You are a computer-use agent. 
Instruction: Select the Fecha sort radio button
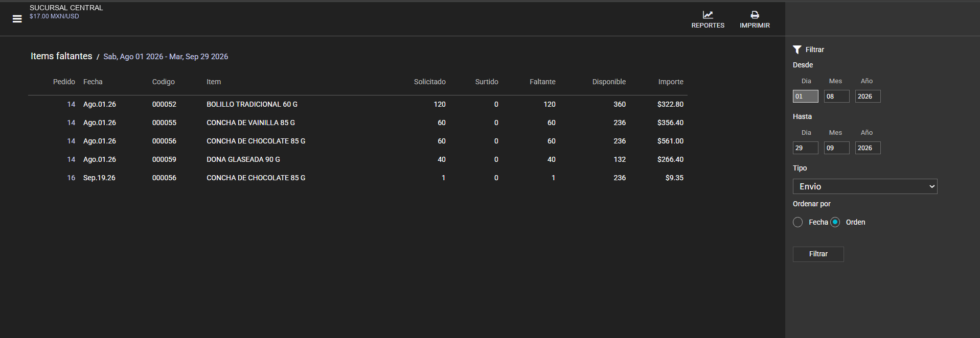[798, 222]
